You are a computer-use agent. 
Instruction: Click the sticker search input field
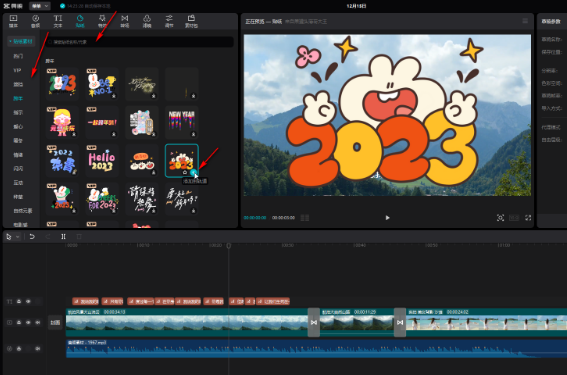coord(140,42)
